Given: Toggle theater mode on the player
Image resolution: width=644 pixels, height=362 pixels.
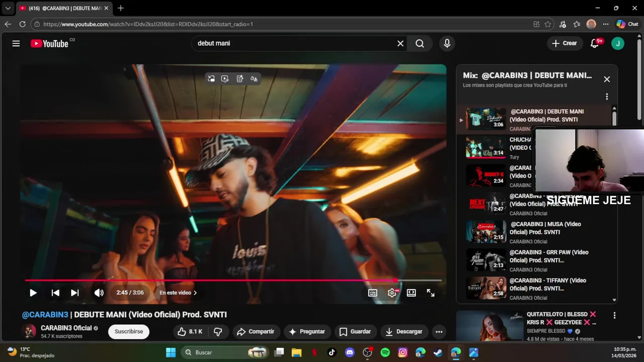Looking at the screenshot, I should pyautogui.click(x=412, y=293).
